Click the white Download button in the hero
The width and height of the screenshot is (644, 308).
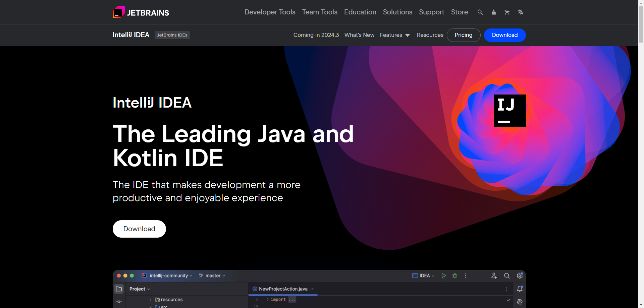(x=139, y=229)
